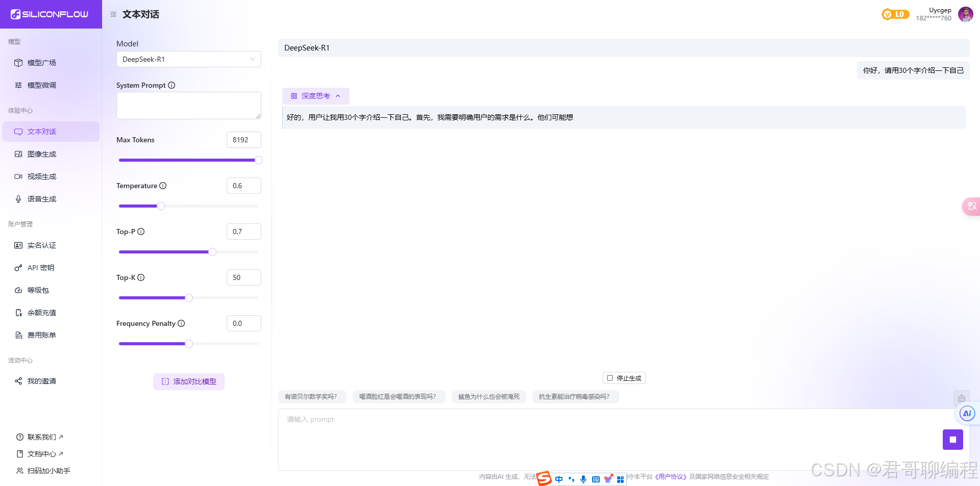Click the purple stop square button

(x=952, y=440)
